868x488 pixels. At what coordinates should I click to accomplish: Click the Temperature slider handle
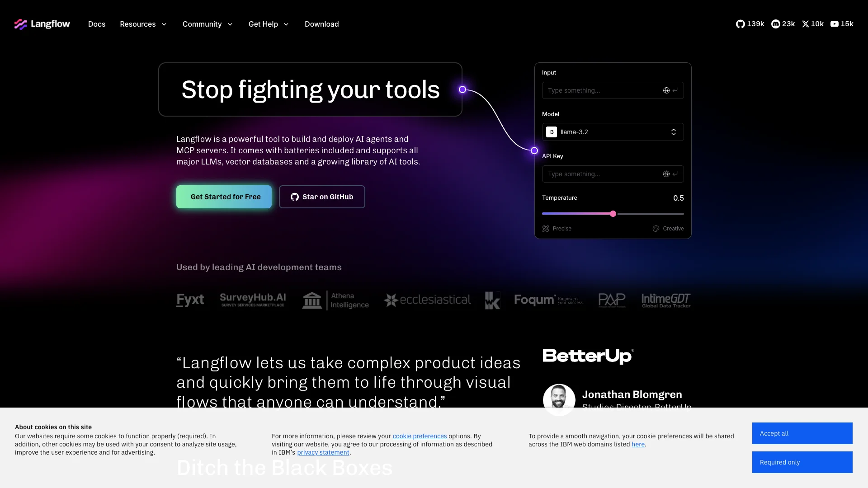pos(613,214)
